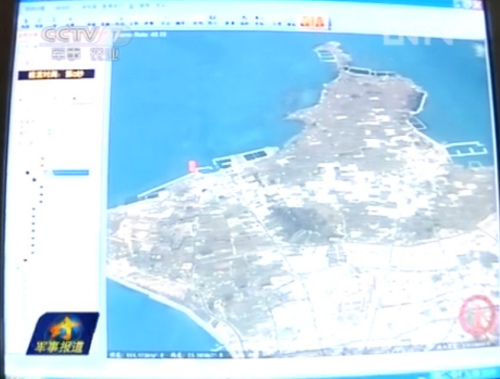Click the dark banner label in the left panel
500x379 pixels.
[x=56, y=74]
